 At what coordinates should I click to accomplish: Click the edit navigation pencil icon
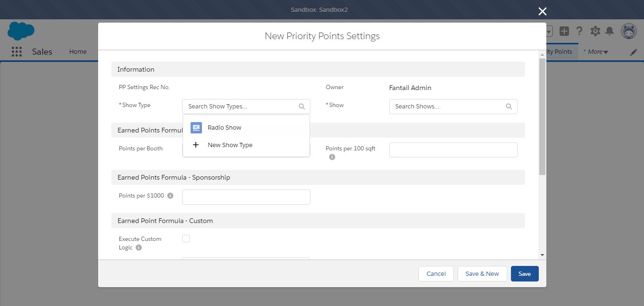point(633,52)
